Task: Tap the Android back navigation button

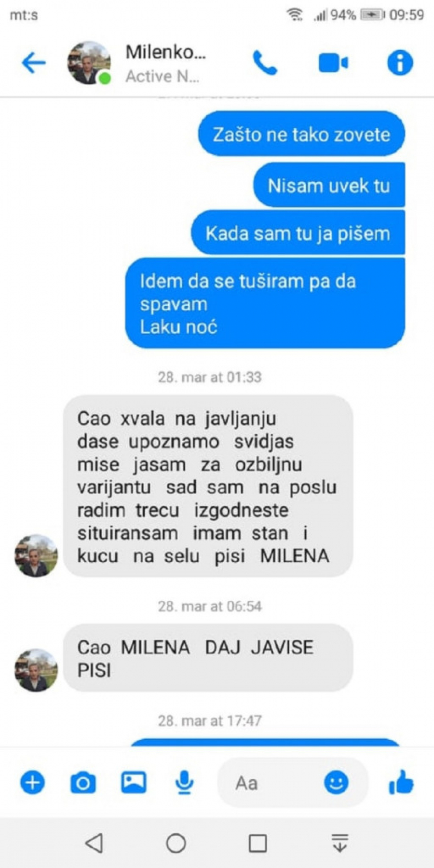Action: [94, 843]
